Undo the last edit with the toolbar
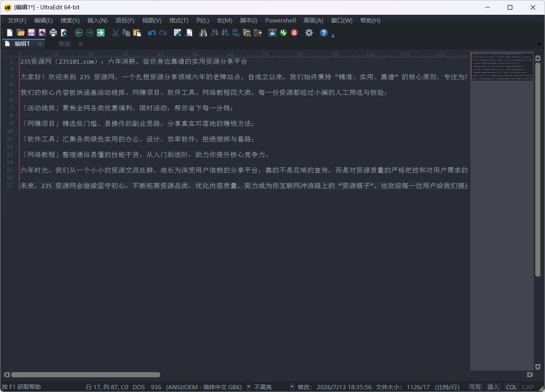 [152, 33]
